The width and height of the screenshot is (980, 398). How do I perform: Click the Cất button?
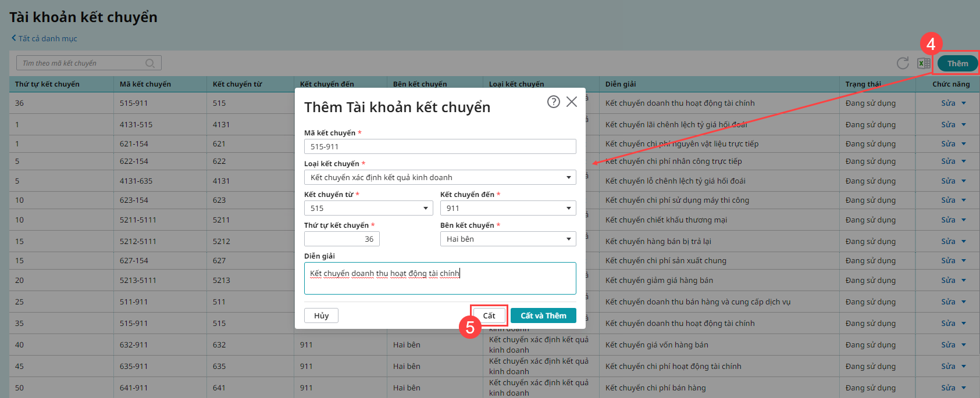(489, 315)
